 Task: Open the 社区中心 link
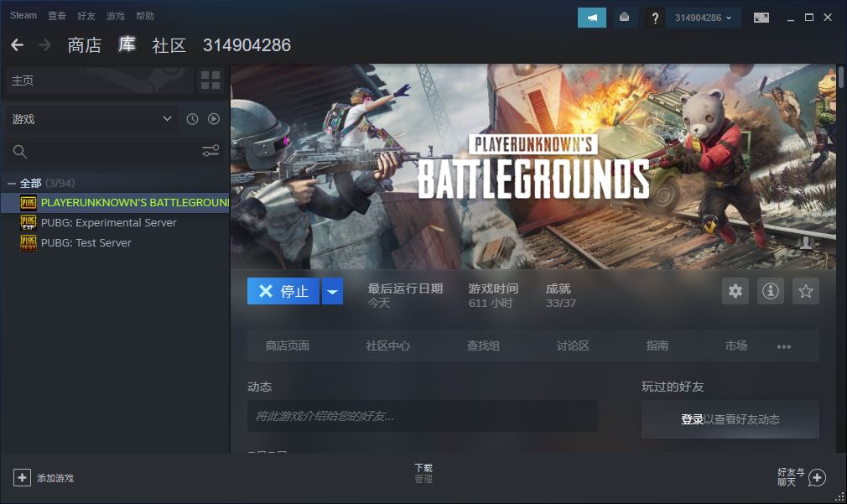tap(387, 346)
